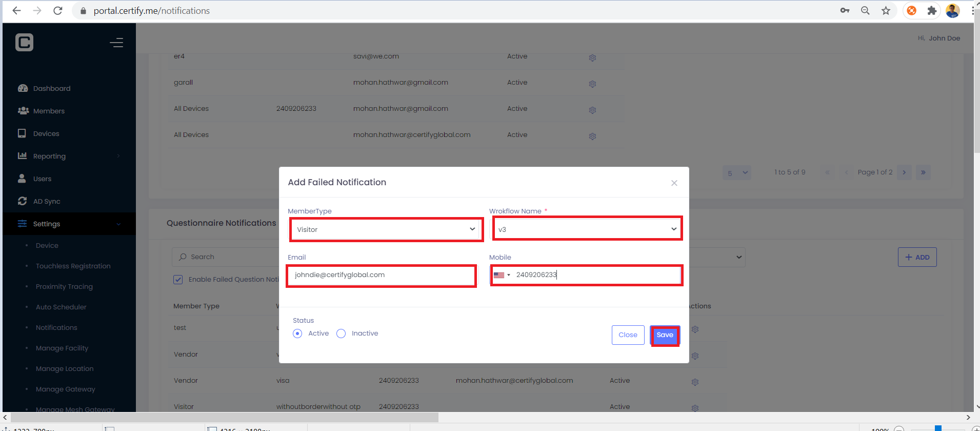Open Proximity Tracing settings
The image size is (980, 431).
coord(64,287)
